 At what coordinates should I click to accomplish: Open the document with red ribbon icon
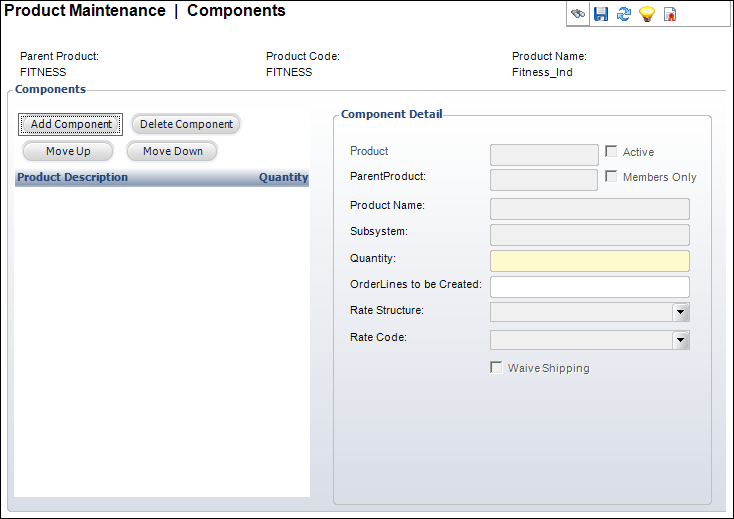(x=670, y=14)
